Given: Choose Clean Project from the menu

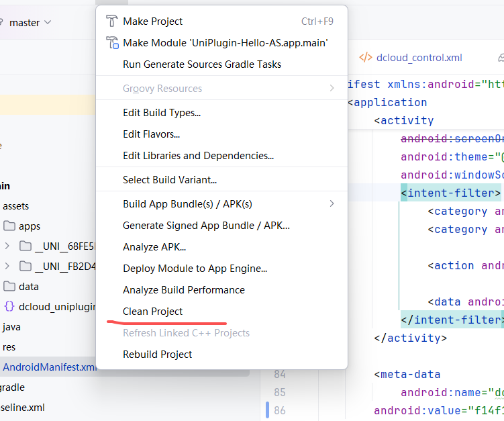Looking at the screenshot, I should (x=153, y=312).
